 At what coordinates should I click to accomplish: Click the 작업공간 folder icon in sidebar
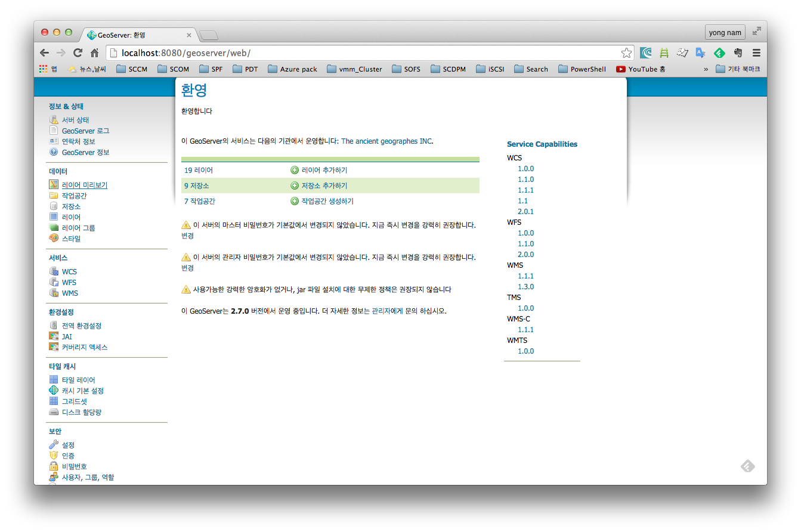[x=54, y=196]
